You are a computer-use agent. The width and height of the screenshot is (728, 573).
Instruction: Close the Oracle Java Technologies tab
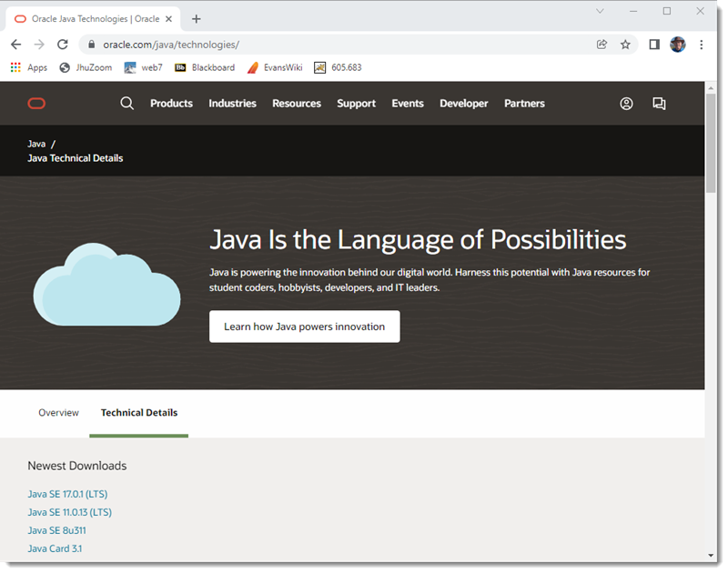[169, 19]
